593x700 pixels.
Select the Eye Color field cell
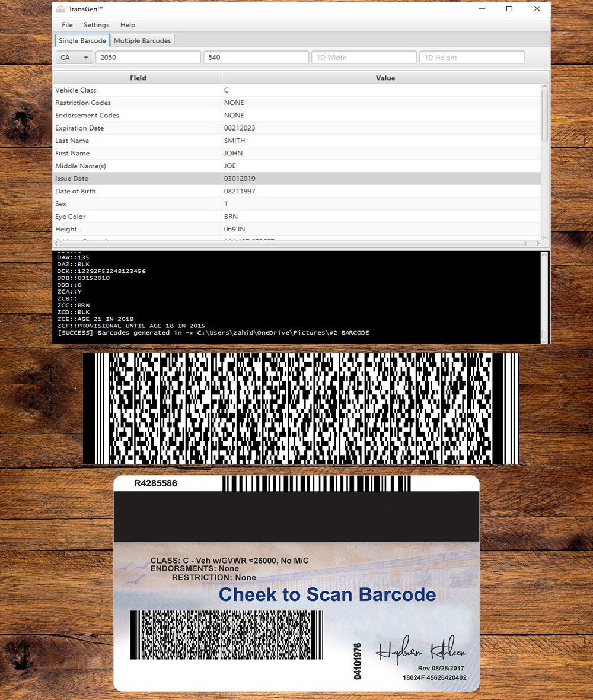point(138,217)
